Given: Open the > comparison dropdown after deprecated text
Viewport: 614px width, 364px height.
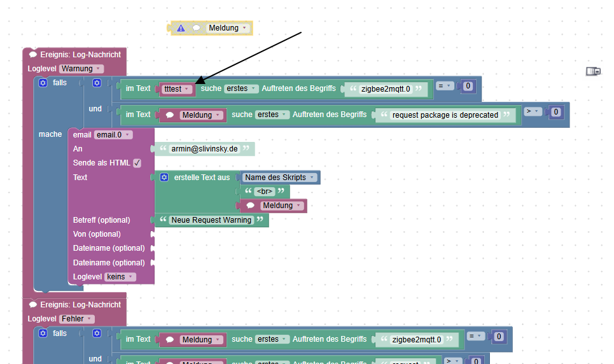Looking at the screenshot, I should tap(532, 111).
